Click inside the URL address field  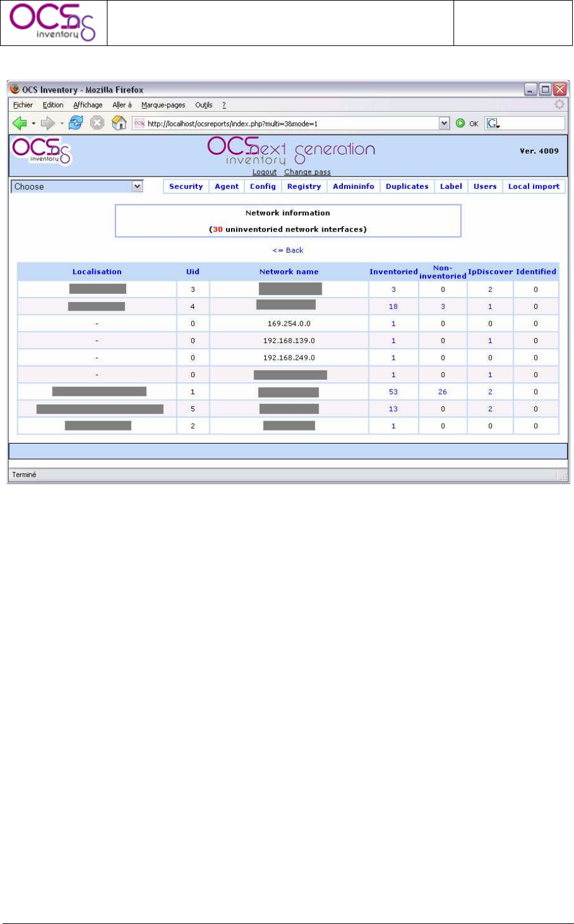point(292,124)
